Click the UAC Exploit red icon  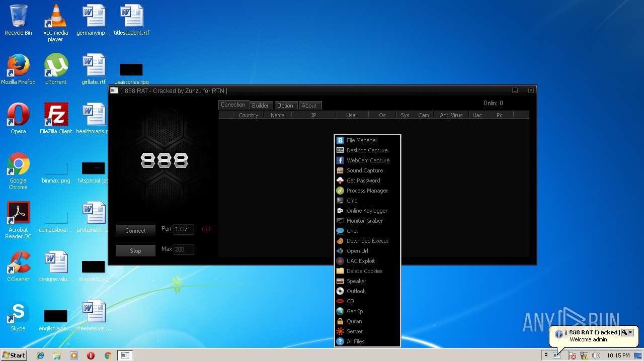pyautogui.click(x=340, y=261)
